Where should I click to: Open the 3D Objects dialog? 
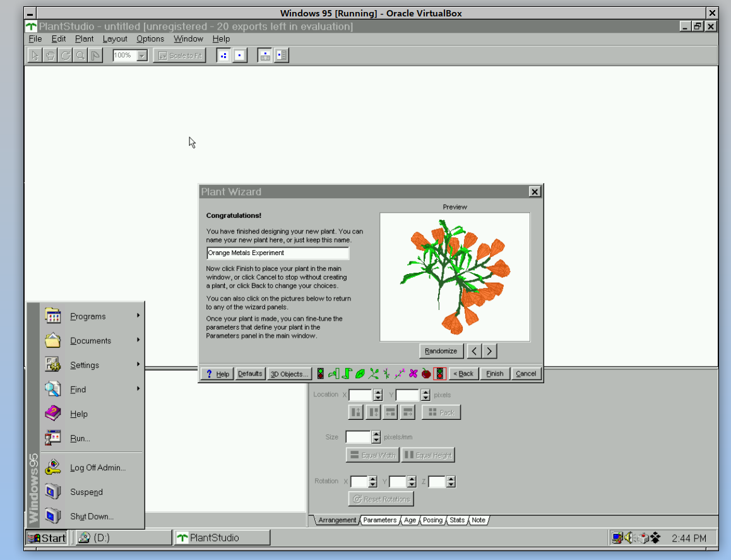click(x=289, y=374)
